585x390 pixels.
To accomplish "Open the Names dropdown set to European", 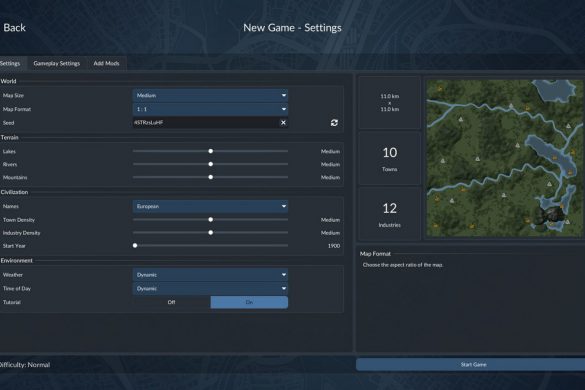I will click(210, 206).
